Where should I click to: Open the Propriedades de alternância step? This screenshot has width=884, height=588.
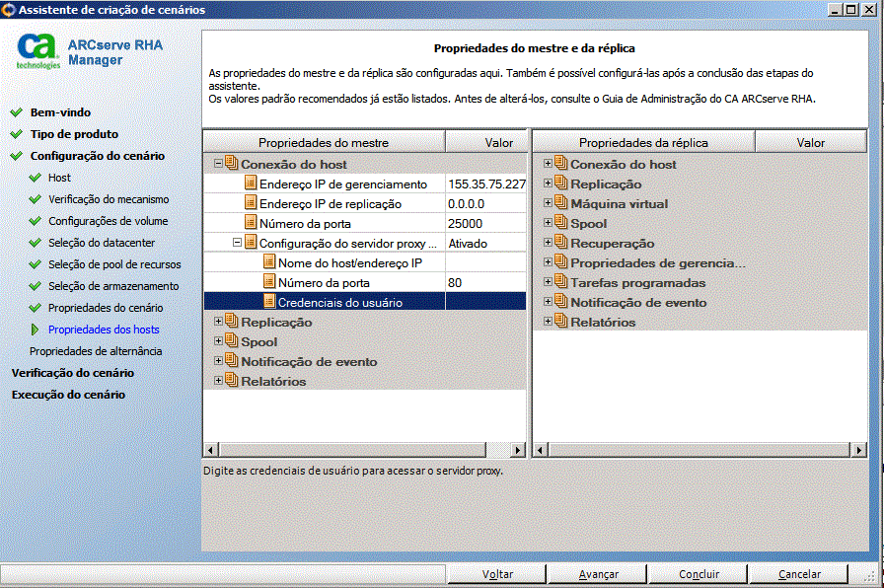96,351
